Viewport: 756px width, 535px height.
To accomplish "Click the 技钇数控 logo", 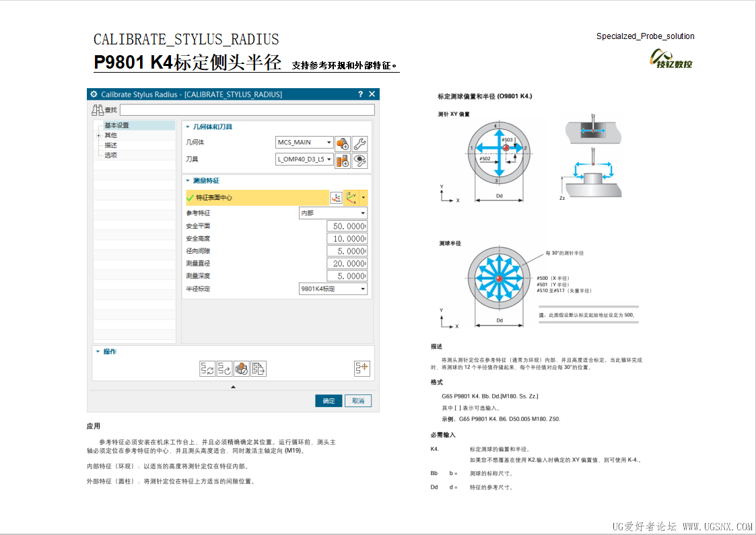I will (671, 59).
